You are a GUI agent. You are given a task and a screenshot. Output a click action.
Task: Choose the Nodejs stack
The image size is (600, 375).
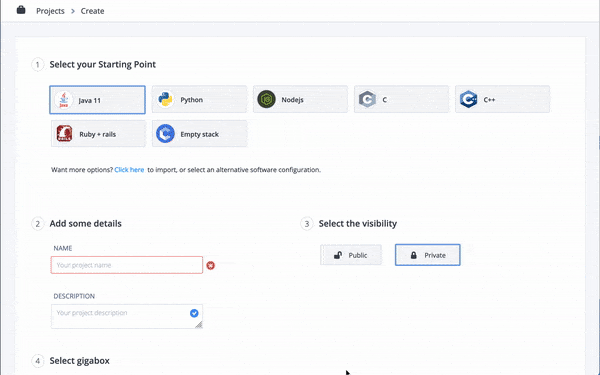coord(300,99)
